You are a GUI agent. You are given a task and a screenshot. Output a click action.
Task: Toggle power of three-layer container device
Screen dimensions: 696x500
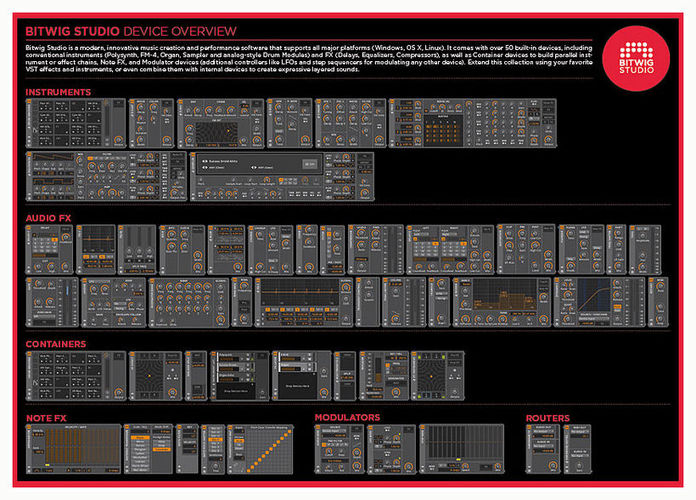[213, 355]
